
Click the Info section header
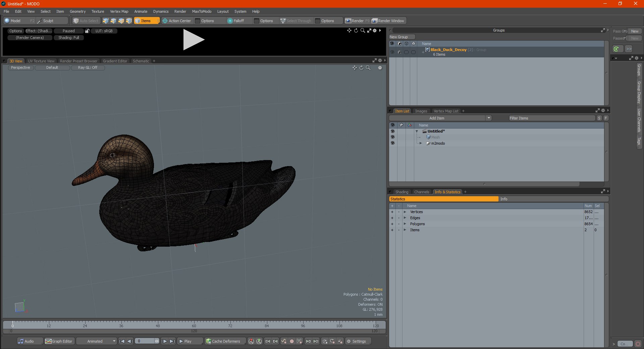coord(554,199)
